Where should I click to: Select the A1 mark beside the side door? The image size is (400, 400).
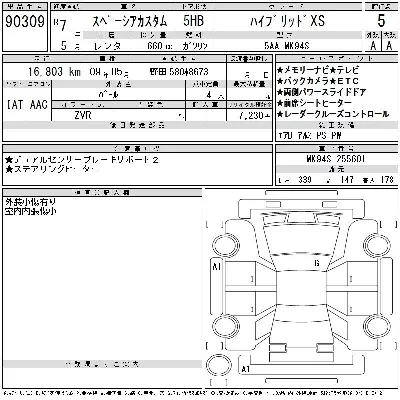coord(217,267)
